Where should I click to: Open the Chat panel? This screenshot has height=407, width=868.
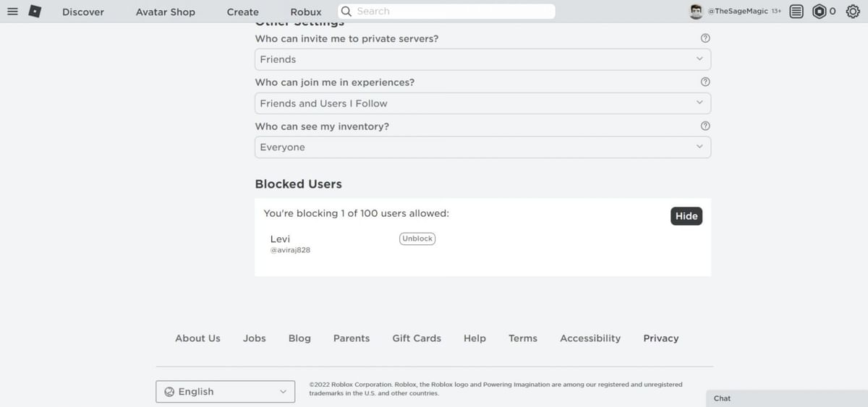786,398
